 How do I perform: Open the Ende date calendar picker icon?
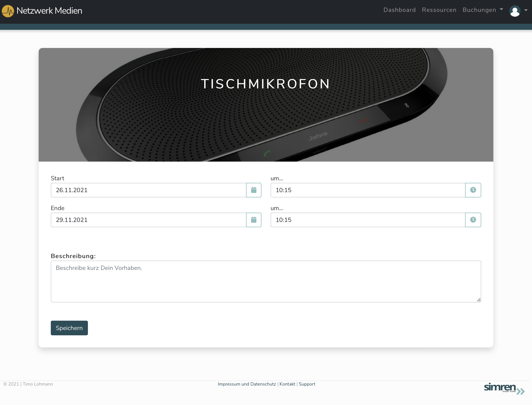[x=254, y=220]
